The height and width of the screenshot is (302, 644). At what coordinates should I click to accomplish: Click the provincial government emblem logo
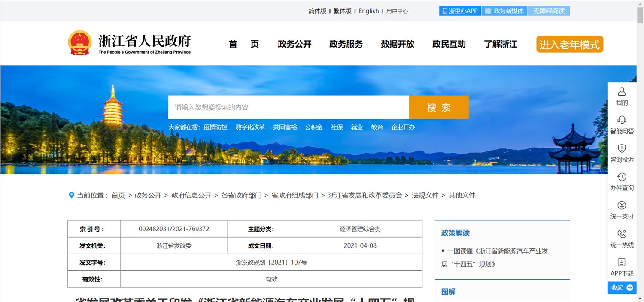click(x=80, y=42)
